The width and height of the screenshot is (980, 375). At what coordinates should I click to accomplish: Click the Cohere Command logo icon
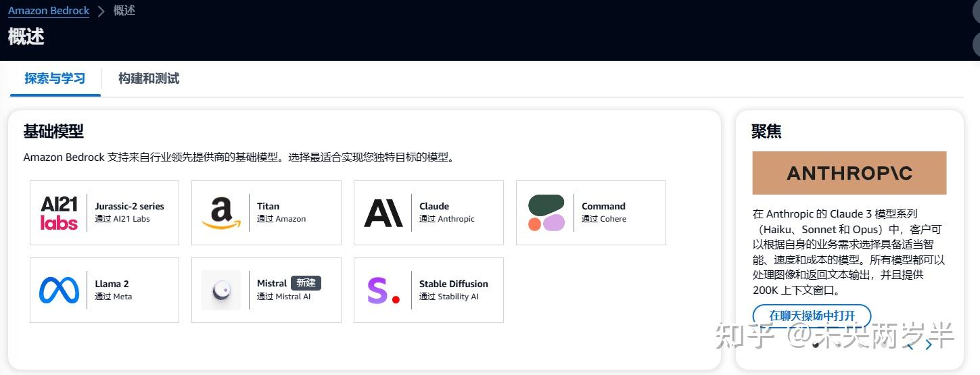546,213
